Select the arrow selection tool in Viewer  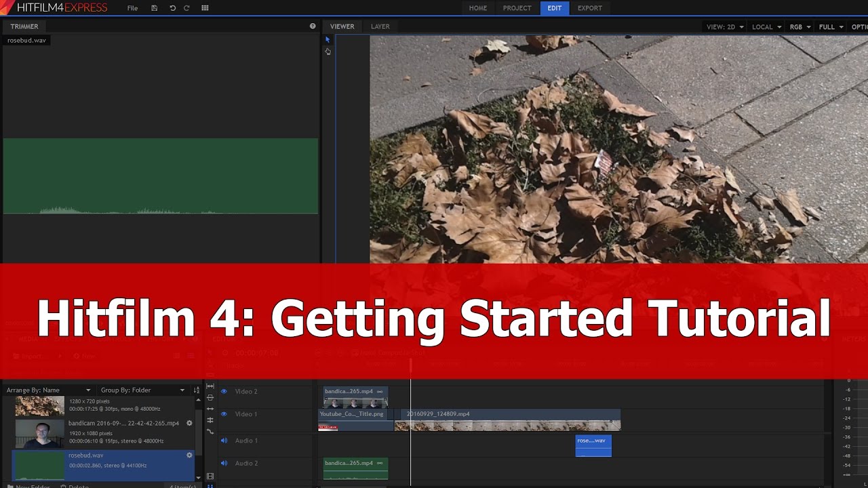tap(328, 40)
